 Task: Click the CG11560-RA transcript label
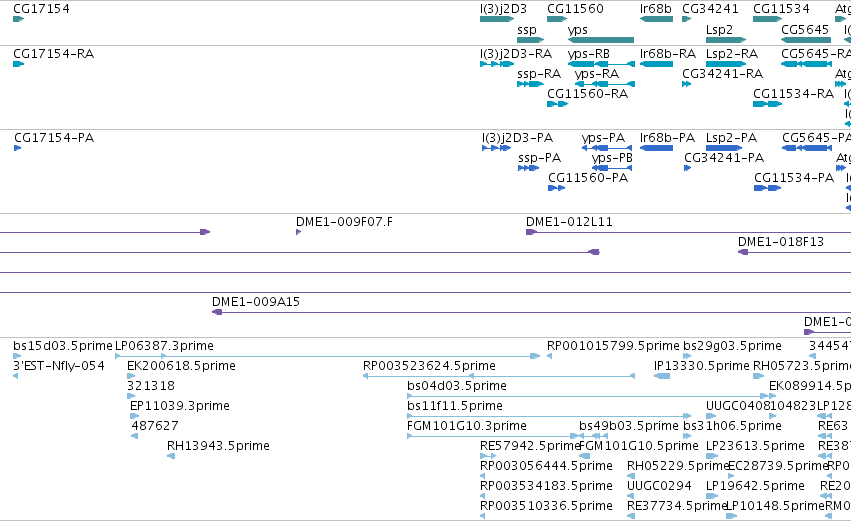[587, 93]
